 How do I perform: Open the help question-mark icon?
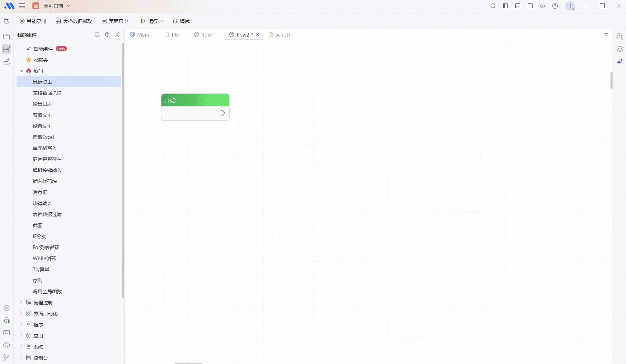pyautogui.click(x=555, y=6)
